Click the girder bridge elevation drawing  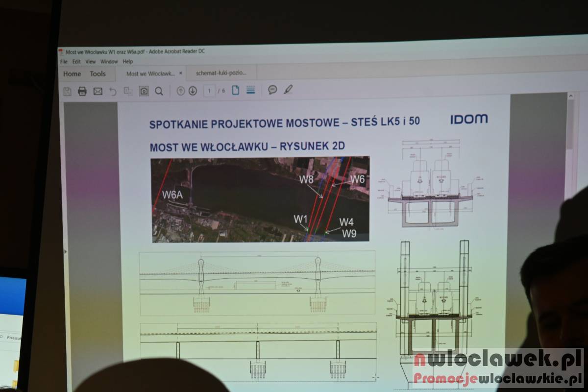(258, 351)
